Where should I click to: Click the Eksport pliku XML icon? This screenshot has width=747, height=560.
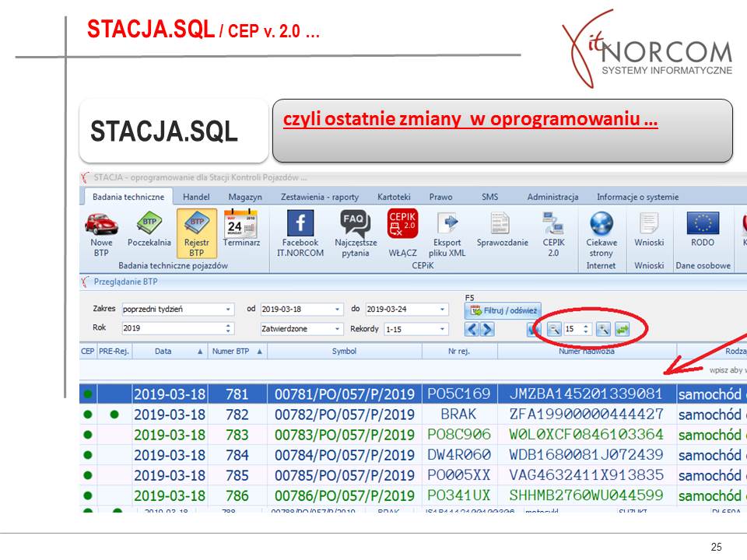[x=447, y=223]
